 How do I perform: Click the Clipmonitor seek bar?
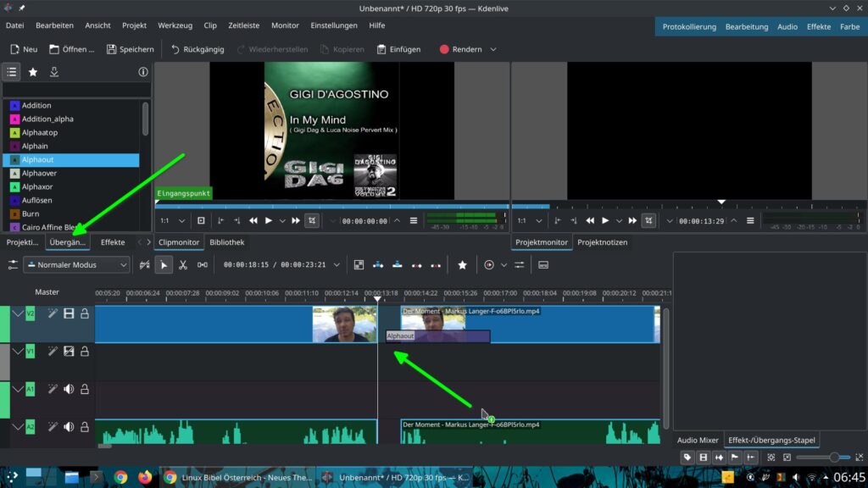[x=332, y=207]
